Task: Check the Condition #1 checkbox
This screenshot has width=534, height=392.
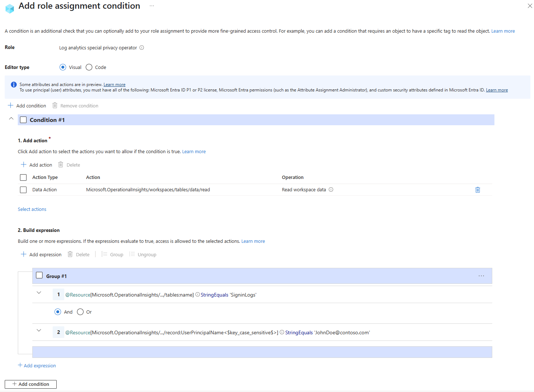Action: [x=23, y=120]
